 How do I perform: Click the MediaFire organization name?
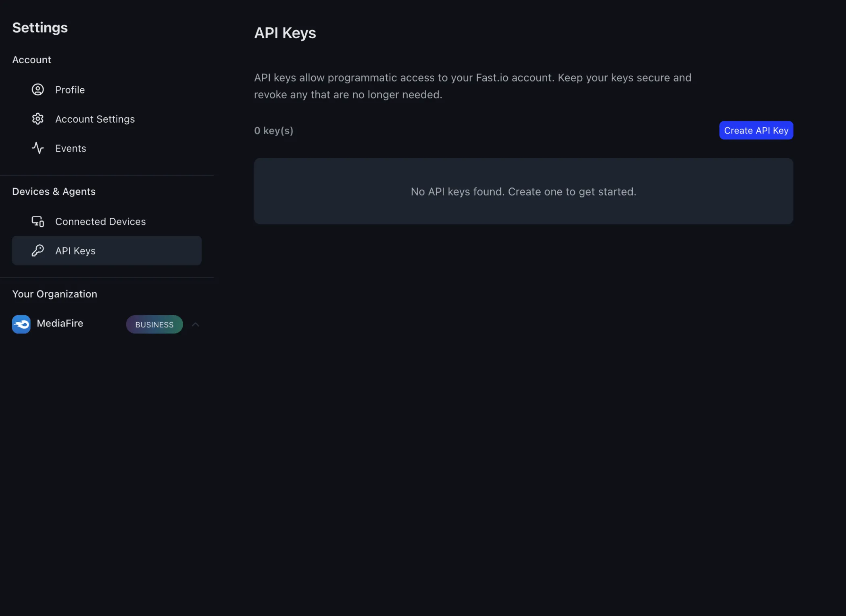pyautogui.click(x=59, y=323)
